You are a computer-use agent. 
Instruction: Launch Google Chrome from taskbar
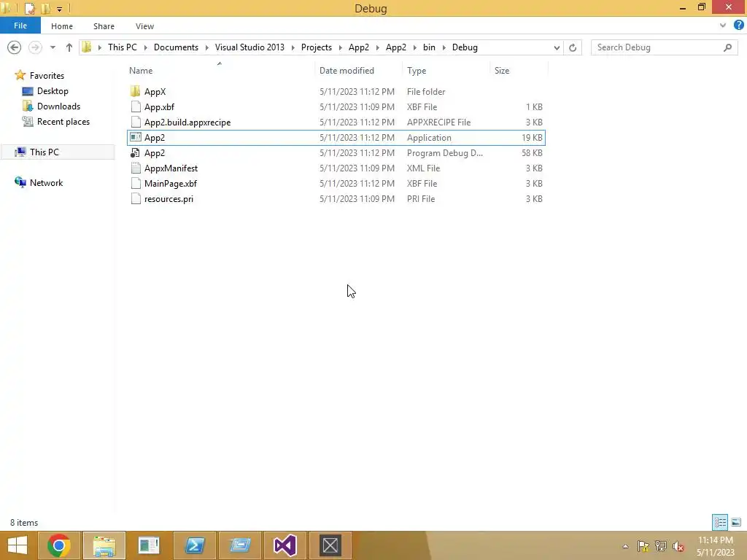click(x=59, y=545)
